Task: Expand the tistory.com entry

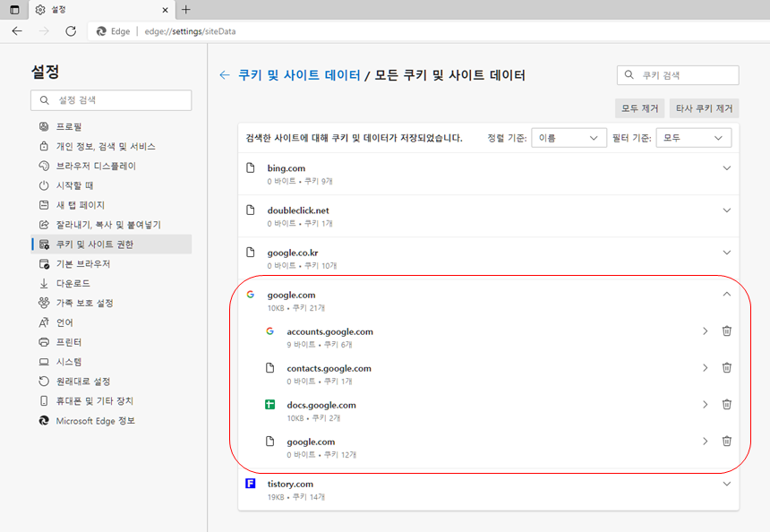Action: coord(727,484)
